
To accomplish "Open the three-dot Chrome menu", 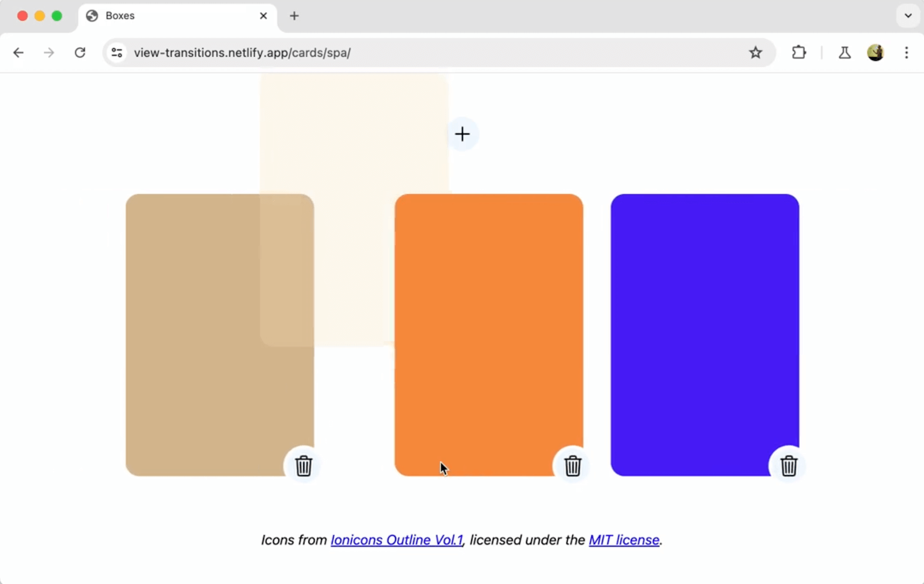I will [907, 53].
